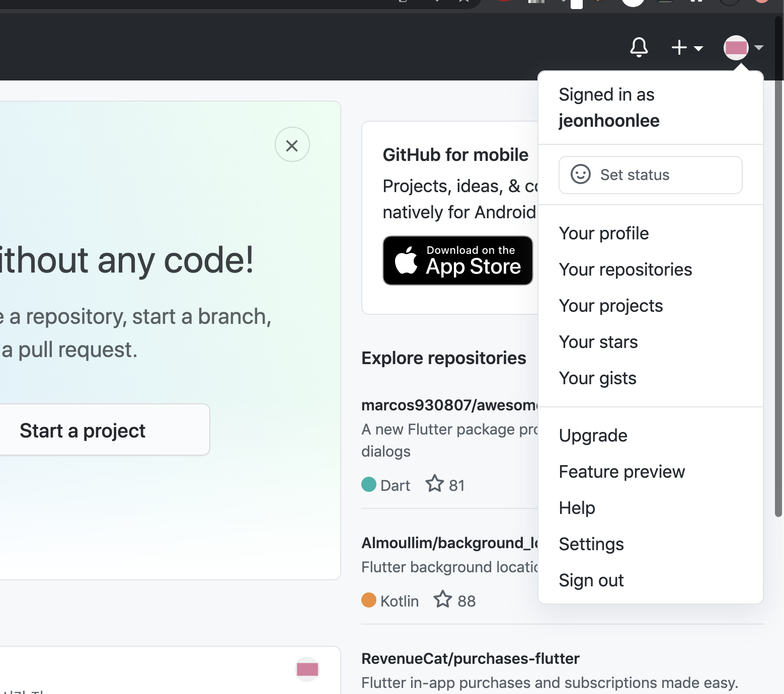This screenshot has height=694, width=784.
Task: Click the Apple logo on the badge
Action: point(406,260)
